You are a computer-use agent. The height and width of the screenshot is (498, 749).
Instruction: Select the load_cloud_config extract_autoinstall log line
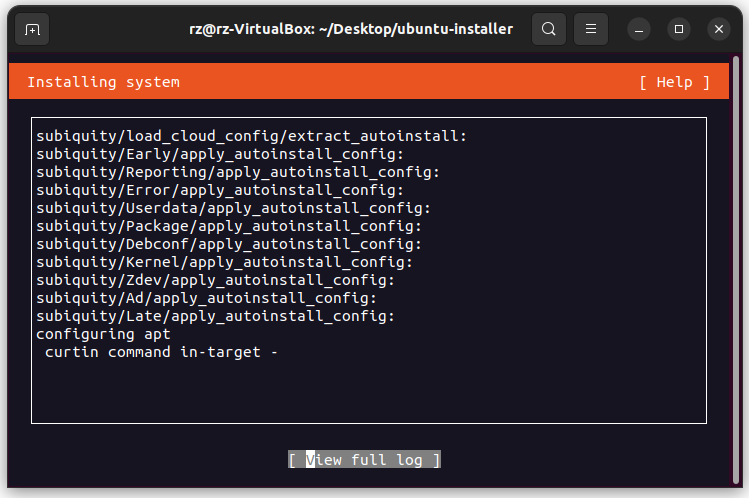(251, 136)
